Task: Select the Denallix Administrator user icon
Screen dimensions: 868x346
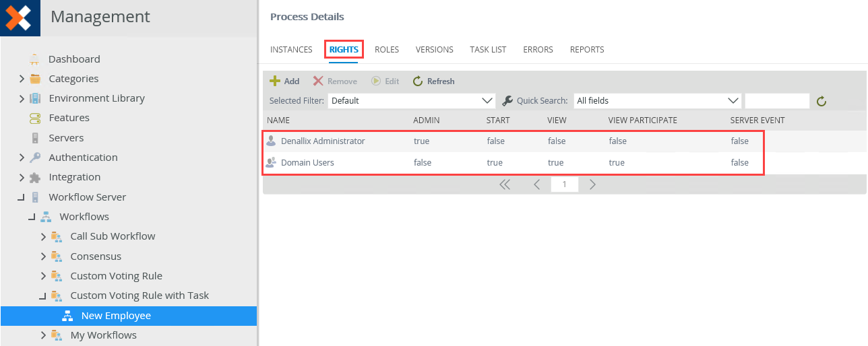Action: (272, 141)
